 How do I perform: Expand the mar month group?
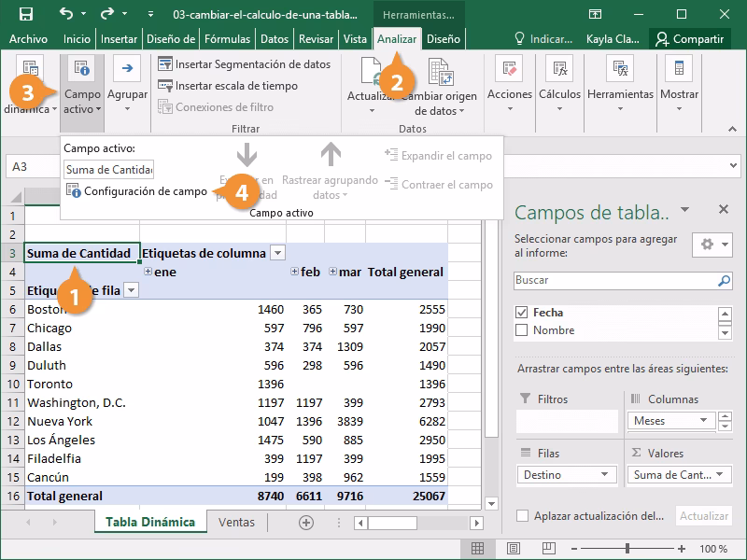[x=333, y=272]
